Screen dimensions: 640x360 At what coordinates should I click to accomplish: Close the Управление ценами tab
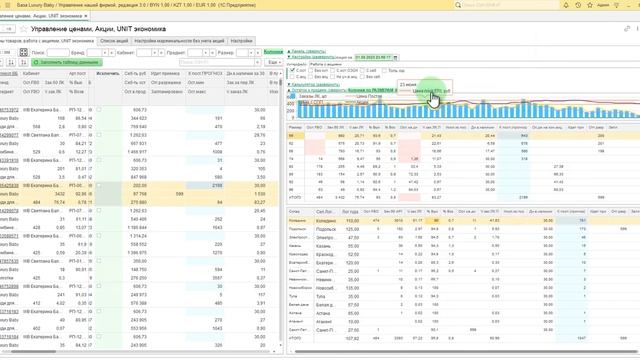[x=86, y=16]
